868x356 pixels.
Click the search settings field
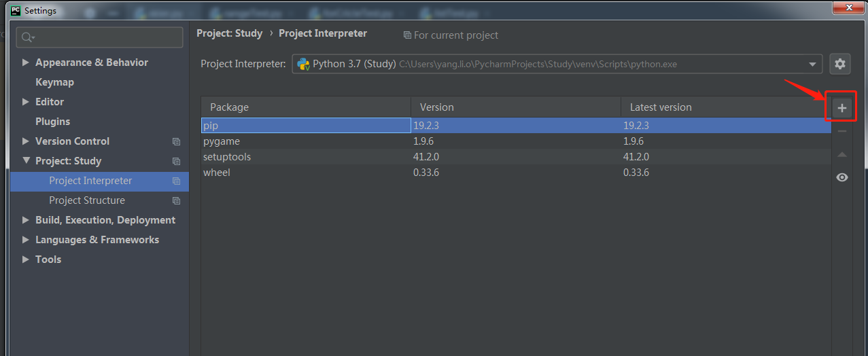(99, 37)
